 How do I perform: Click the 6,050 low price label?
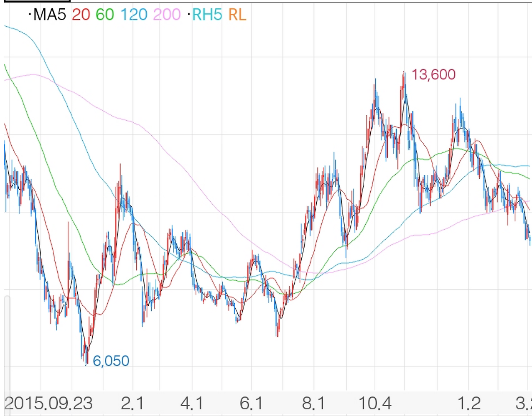point(111,361)
